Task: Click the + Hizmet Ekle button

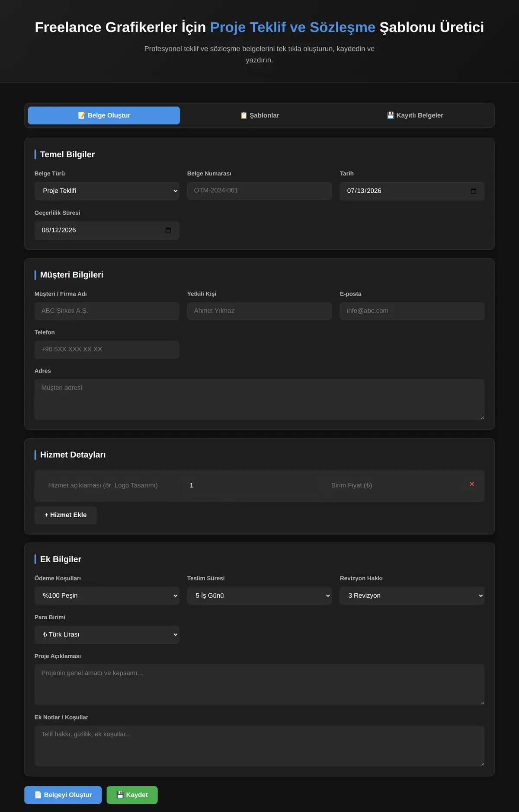Action: 65,515
